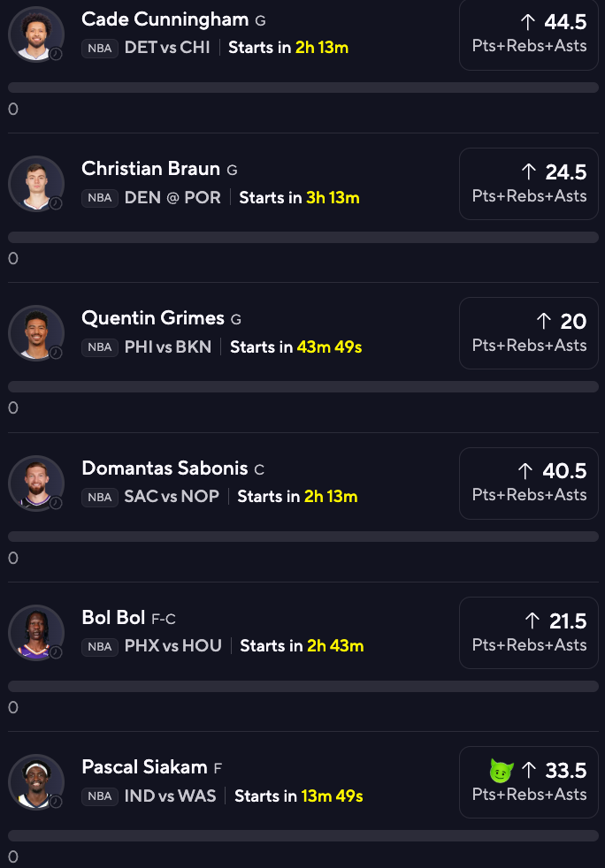The height and width of the screenshot is (868, 605).
Task: Click Quentin Grimes' player headshot
Action: [x=36, y=333]
